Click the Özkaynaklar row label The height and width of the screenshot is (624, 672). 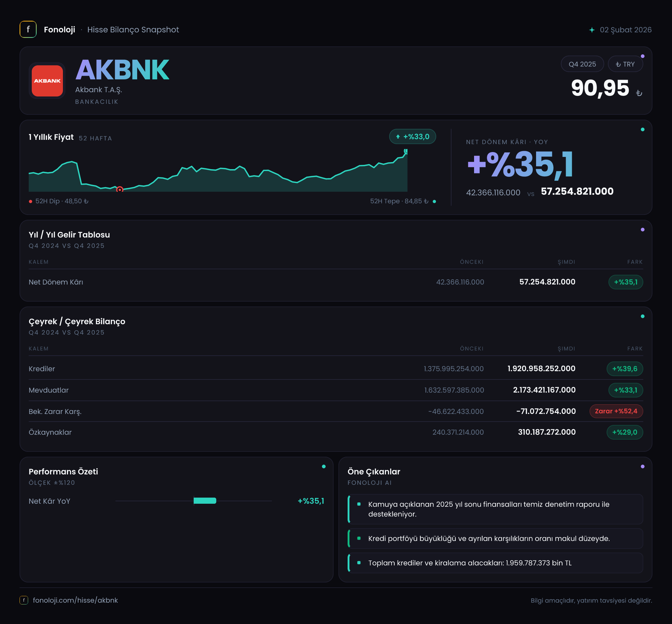click(50, 432)
